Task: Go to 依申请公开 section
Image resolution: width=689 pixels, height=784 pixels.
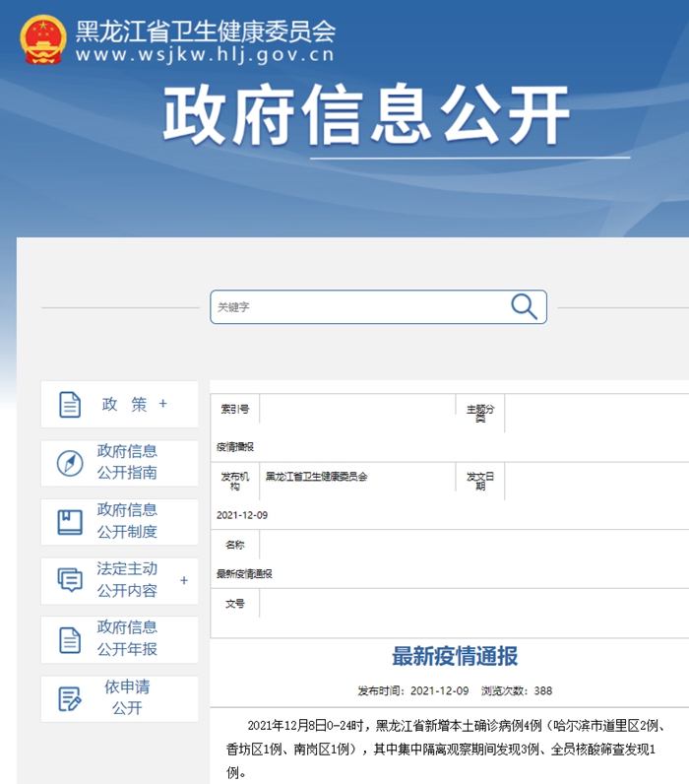Action: pos(127,697)
